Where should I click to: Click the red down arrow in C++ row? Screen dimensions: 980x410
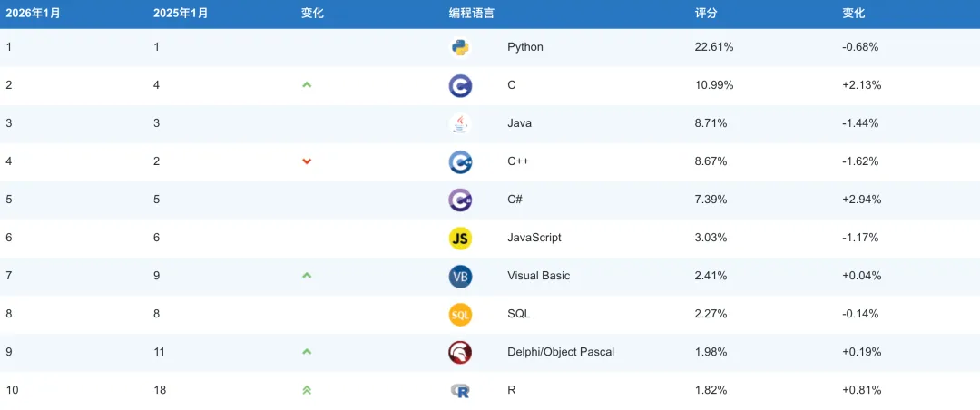click(307, 161)
